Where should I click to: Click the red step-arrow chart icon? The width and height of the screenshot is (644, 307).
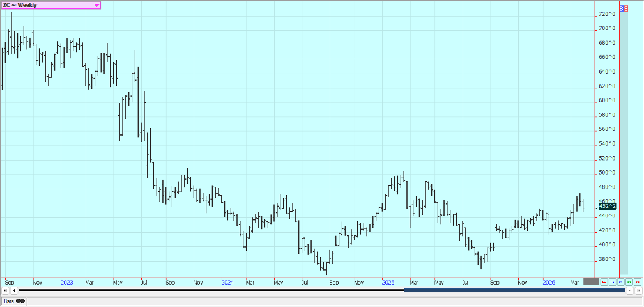[604, 281]
